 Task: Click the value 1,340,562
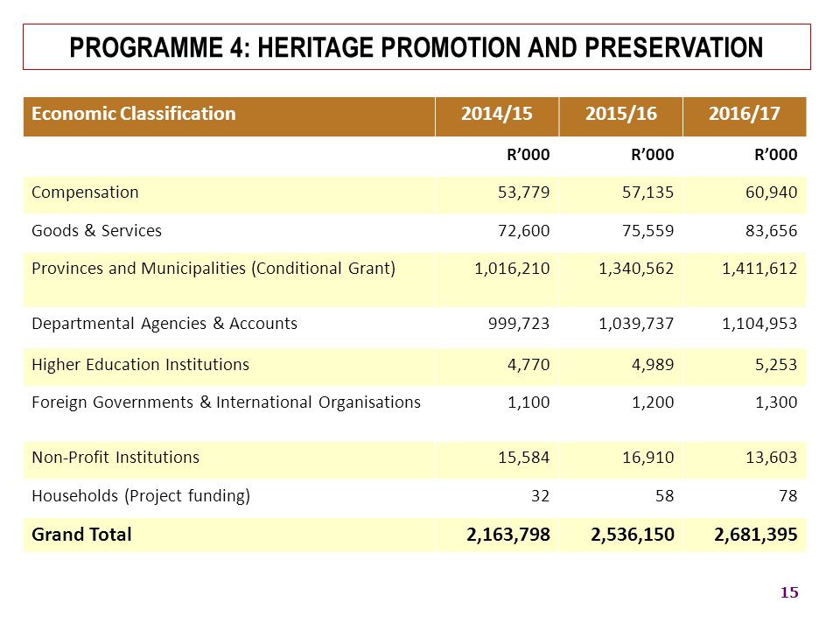(x=636, y=269)
